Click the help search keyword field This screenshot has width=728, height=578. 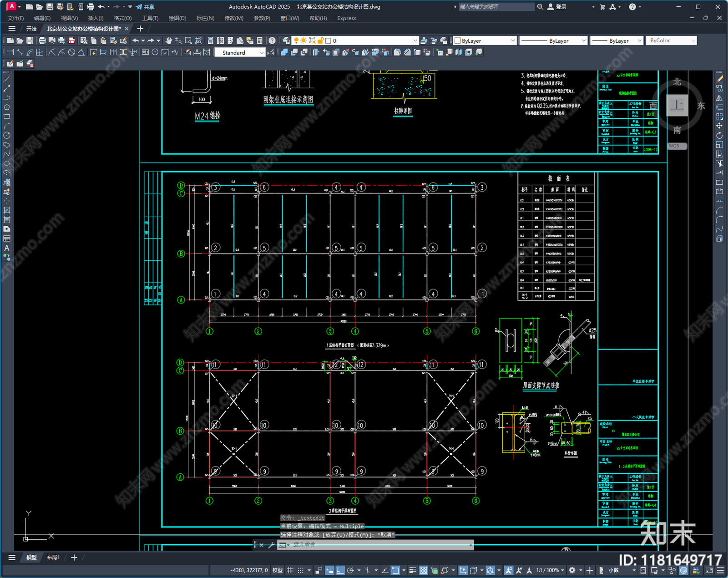(496, 7)
